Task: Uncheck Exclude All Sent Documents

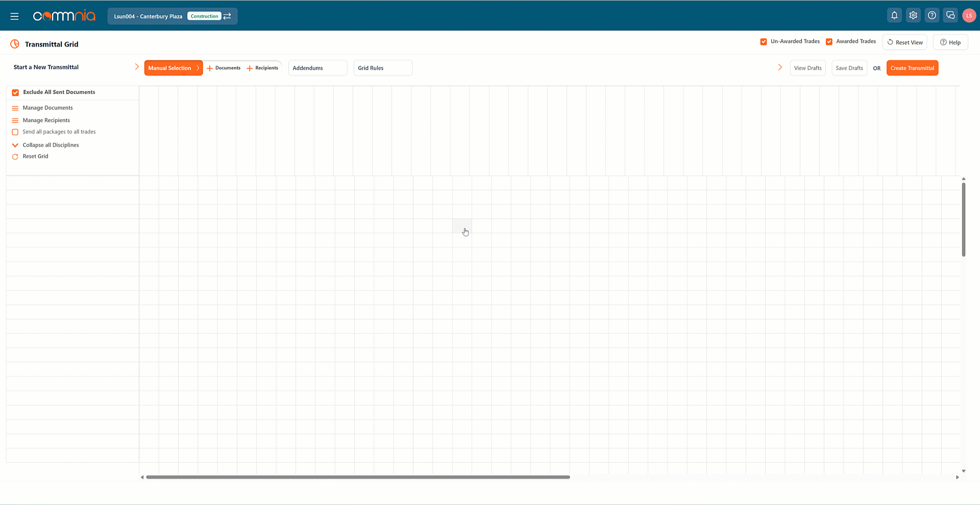Action: pos(15,92)
